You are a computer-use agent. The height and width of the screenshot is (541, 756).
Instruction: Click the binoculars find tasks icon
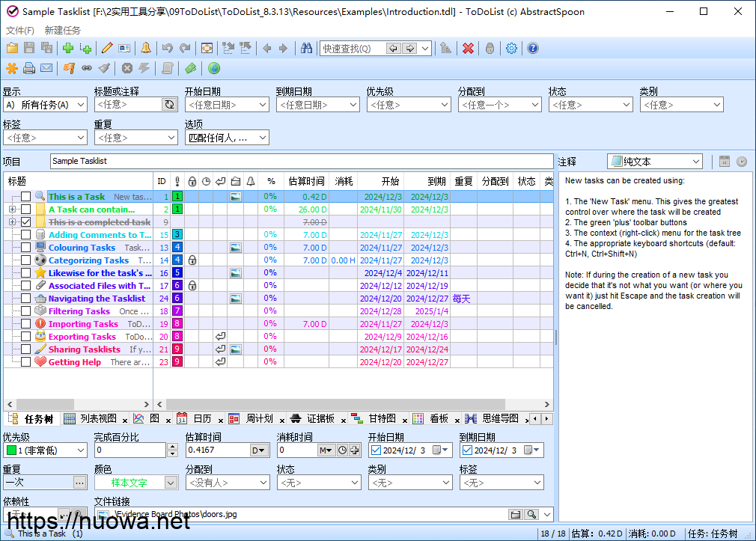306,49
